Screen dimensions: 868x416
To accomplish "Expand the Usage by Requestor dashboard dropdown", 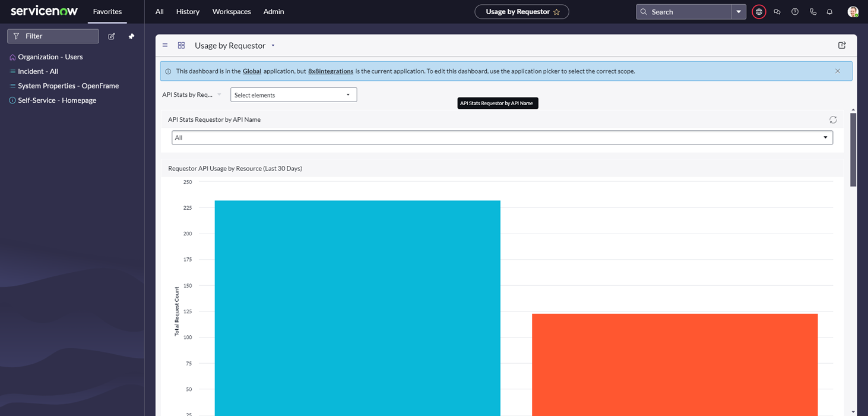I will pyautogui.click(x=273, y=46).
